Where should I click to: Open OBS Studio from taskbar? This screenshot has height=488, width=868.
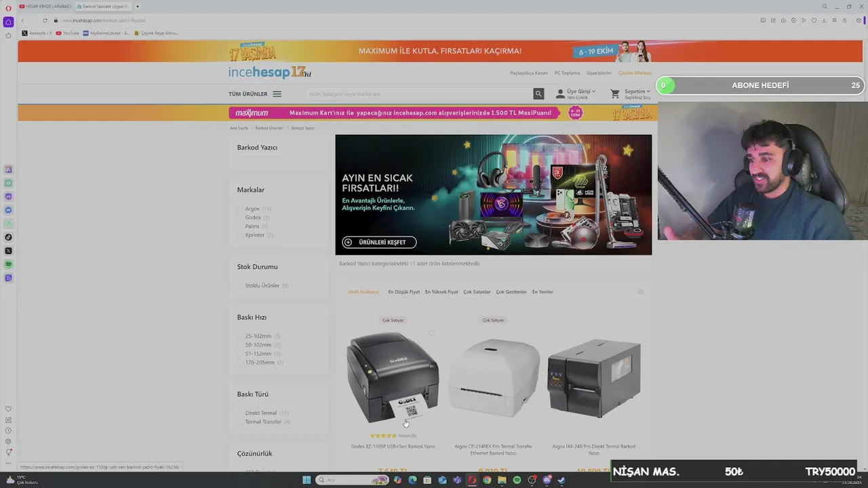click(x=532, y=480)
